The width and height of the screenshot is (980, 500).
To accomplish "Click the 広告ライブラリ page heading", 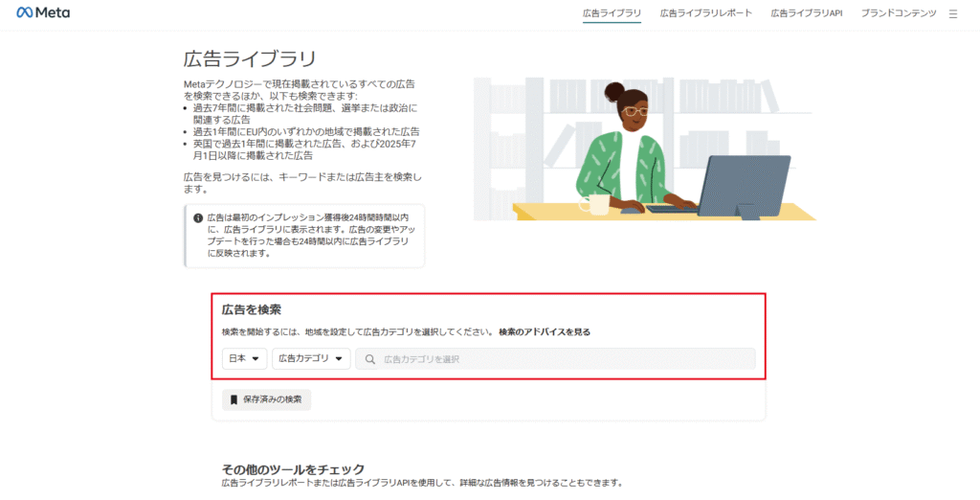I will tap(250, 59).
